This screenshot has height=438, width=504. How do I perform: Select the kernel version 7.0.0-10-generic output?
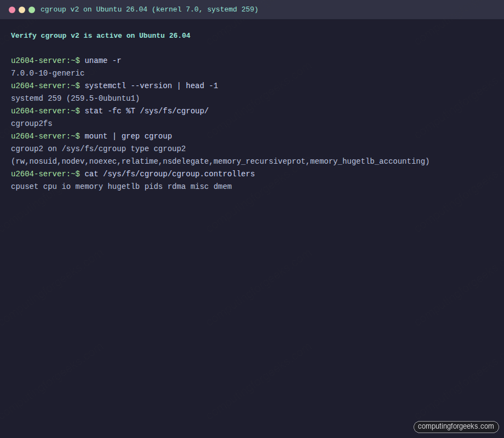click(47, 73)
